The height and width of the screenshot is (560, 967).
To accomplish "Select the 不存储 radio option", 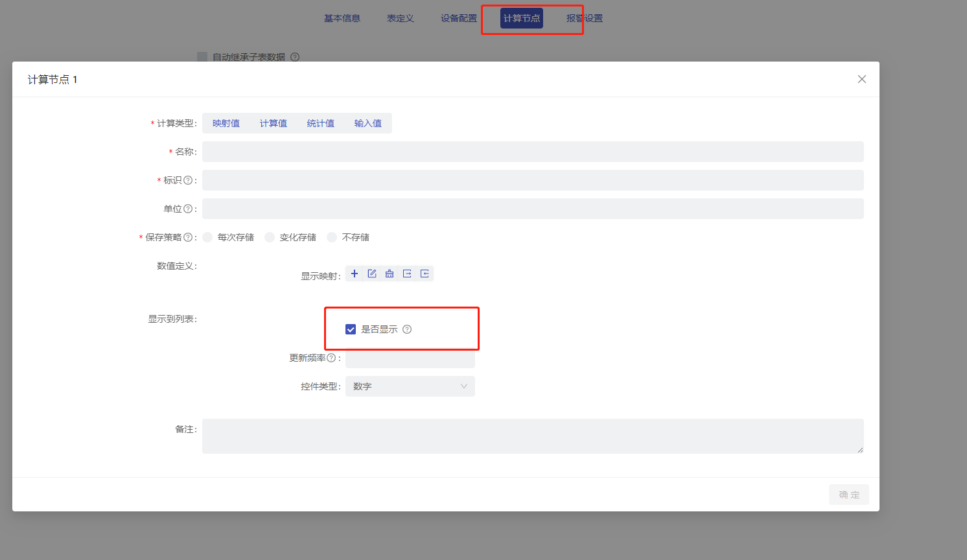I will tap(332, 237).
